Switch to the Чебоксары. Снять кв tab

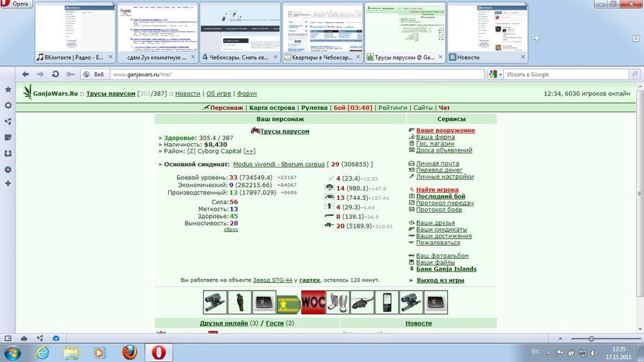tap(240, 33)
